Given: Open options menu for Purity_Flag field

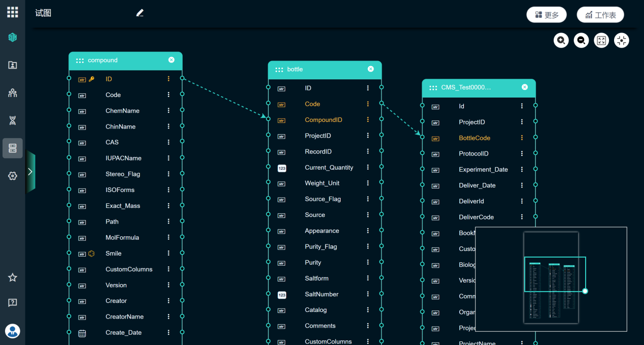Looking at the screenshot, I should click(368, 246).
